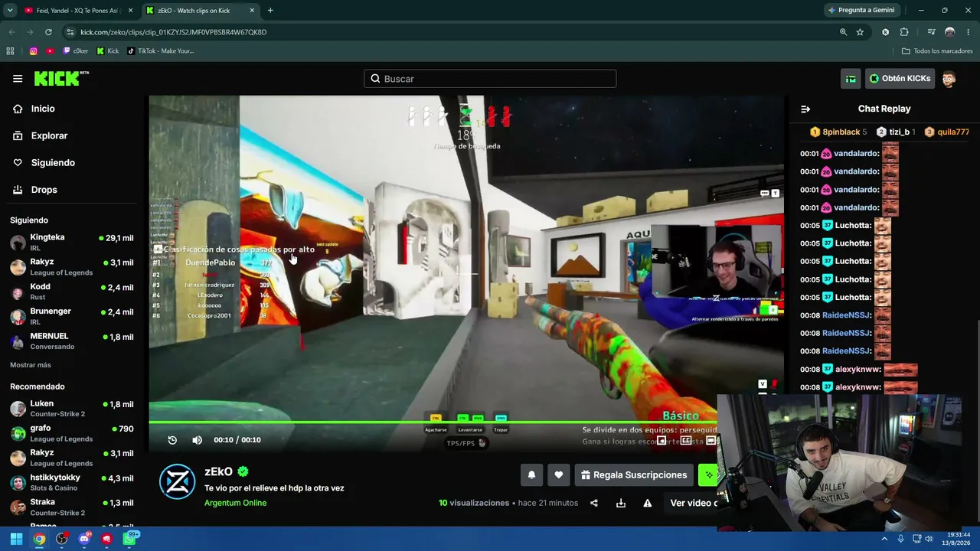Close the zEkO Watch clips tab

[252, 11]
